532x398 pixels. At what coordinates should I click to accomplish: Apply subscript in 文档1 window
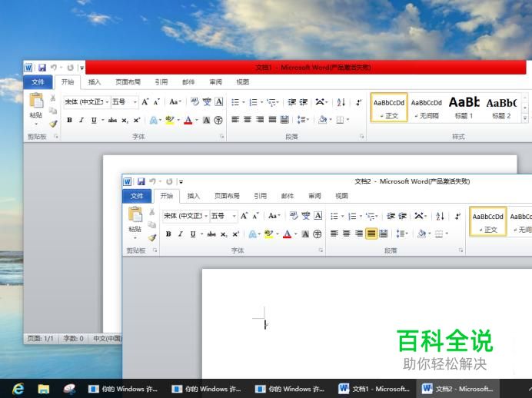coord(125,120)
